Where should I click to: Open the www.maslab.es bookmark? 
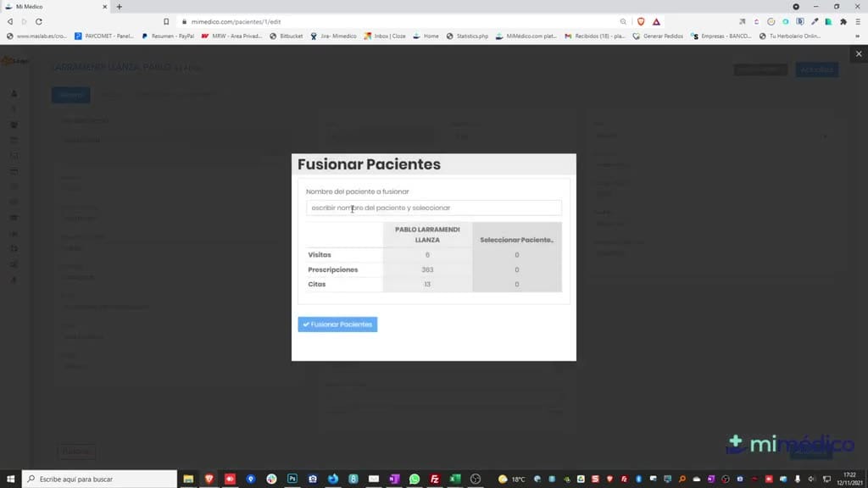36,36
